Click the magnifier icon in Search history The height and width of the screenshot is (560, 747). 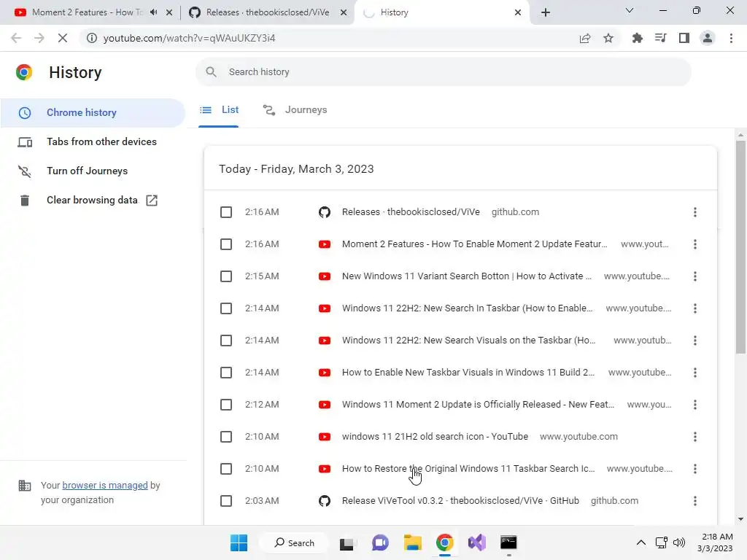(x=211, y=72)
